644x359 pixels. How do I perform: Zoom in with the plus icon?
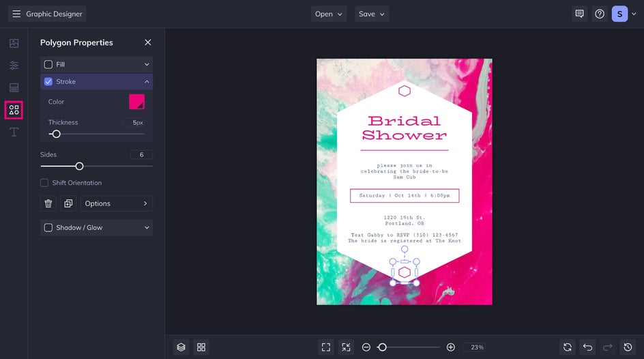(450, 347)
